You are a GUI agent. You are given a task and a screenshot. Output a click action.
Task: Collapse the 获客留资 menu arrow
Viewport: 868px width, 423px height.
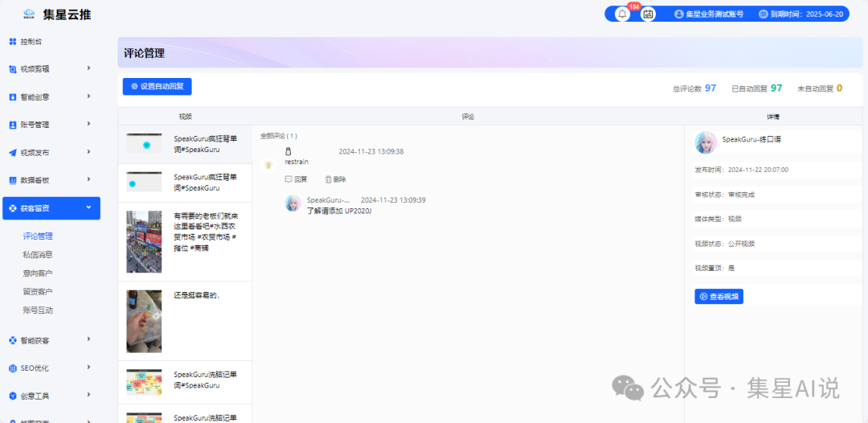point(88,207)
